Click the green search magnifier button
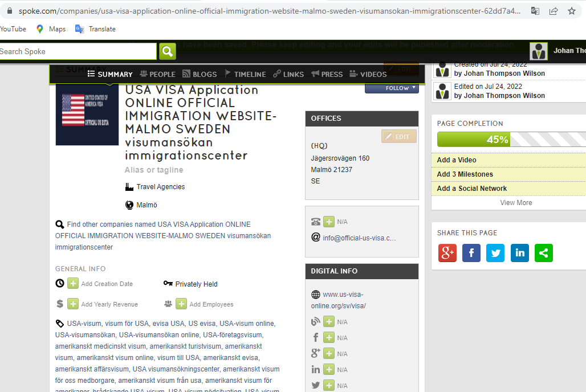This screenshot has height=392, width=586. (168, 51)
